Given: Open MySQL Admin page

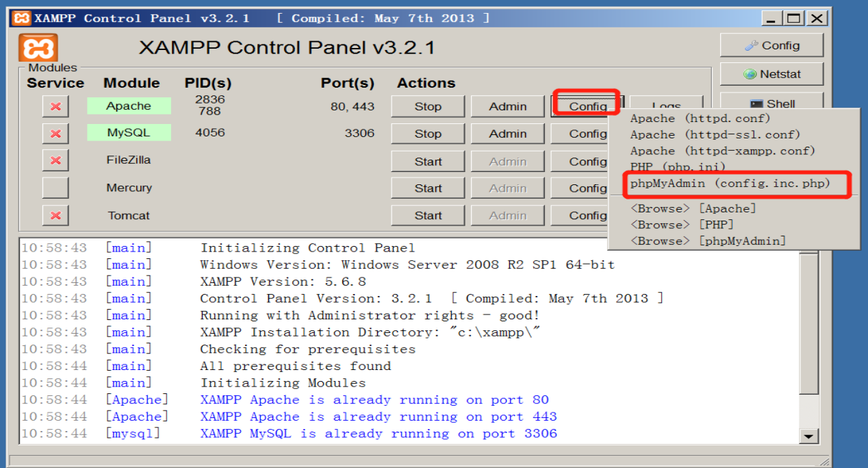Looking at the screenshot, I should (508, 134).
